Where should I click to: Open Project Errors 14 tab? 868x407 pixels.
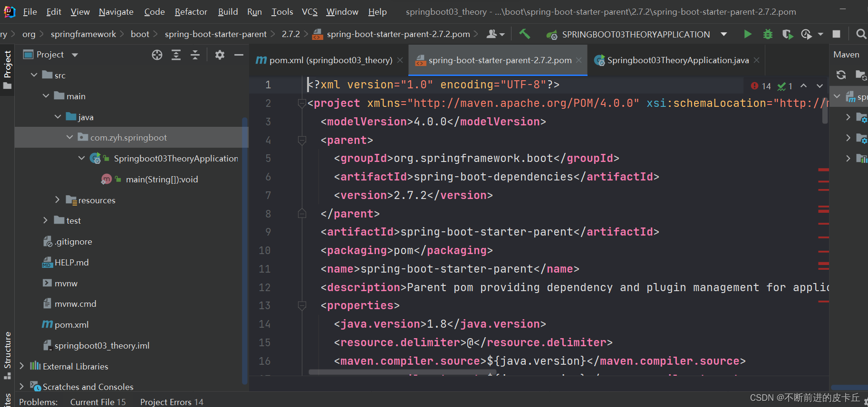(x=172, y=402)
